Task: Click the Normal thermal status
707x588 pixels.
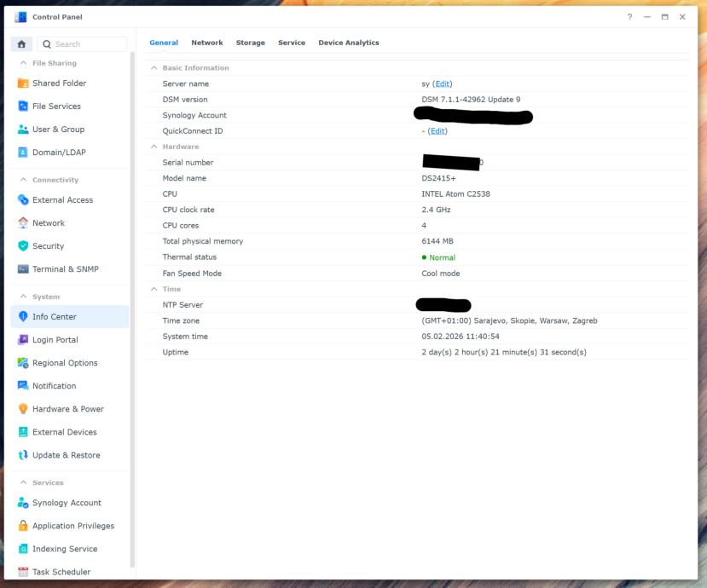Action: 442,257
